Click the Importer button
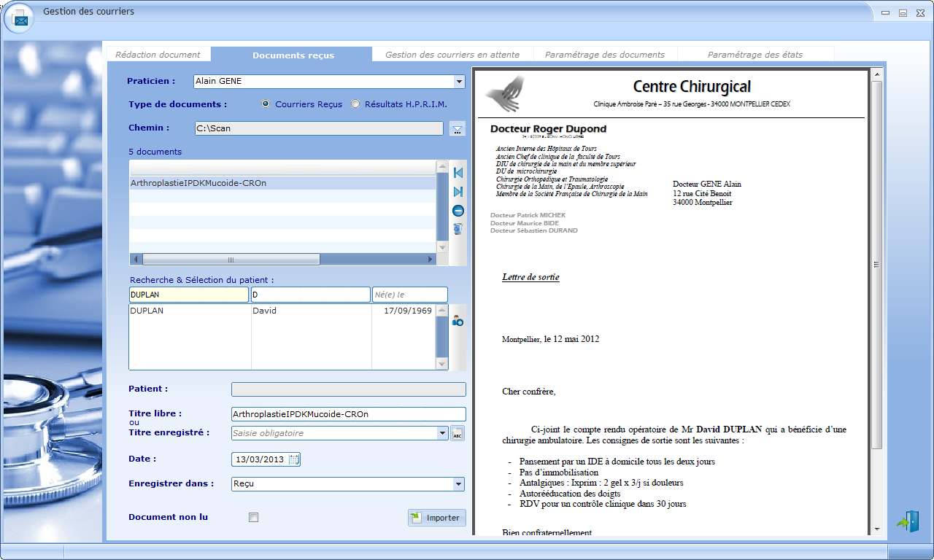This screenshot has height=560, width=934. [x=436, y=518]
